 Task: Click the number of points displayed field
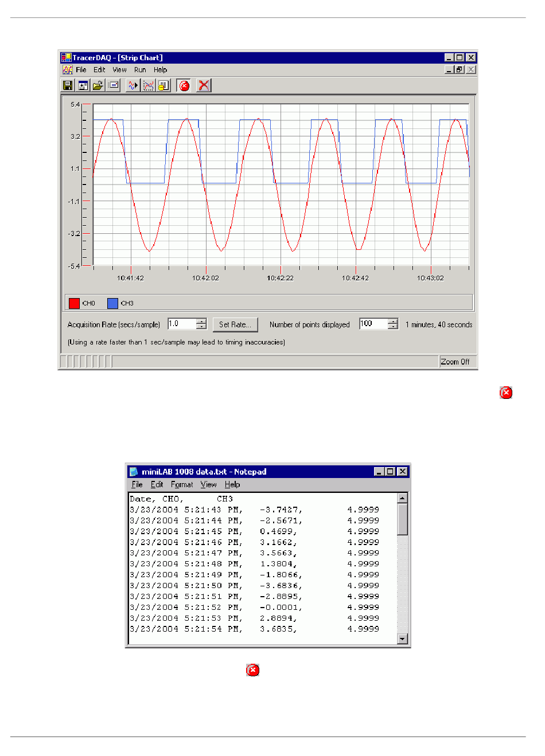(x=373, y=324)
